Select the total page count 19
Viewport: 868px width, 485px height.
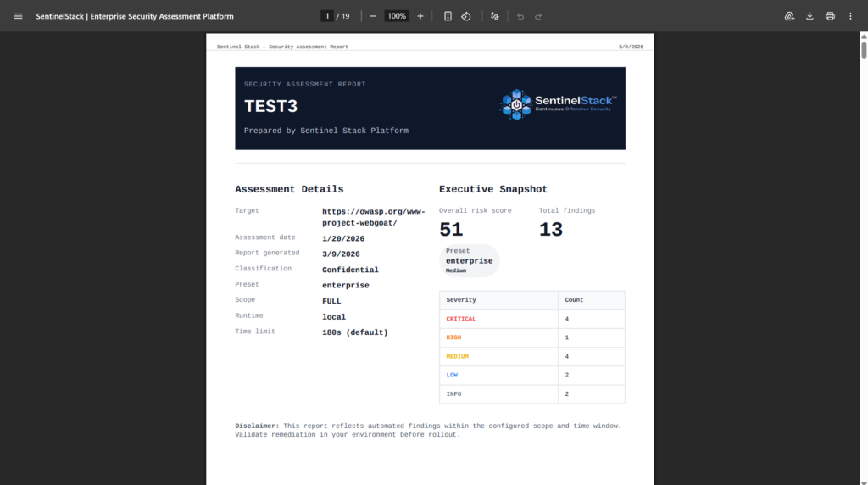tap(346, 16)
